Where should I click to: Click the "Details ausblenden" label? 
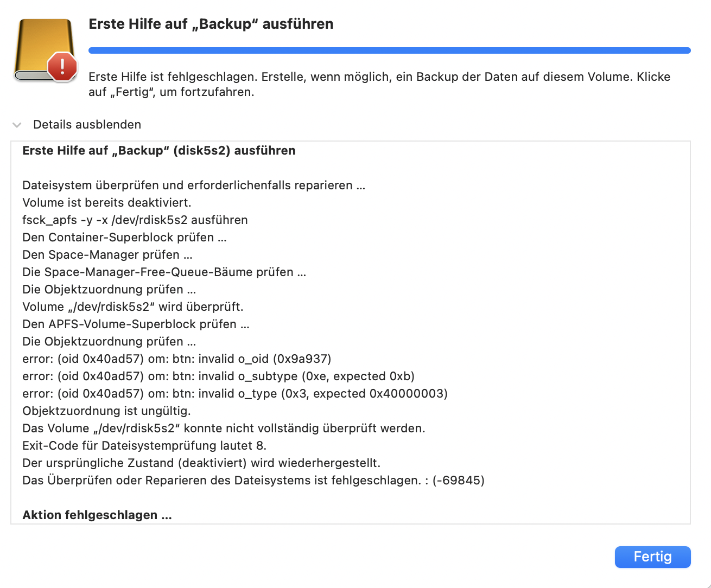pyautogui.click(x=87, y=125)
